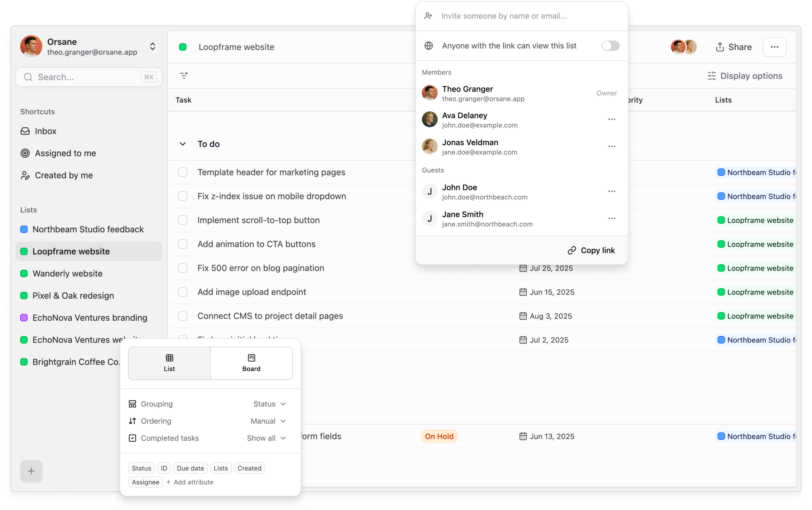Open options menu for guest John Doe
The image size is (812, 510).
[612, 191]
